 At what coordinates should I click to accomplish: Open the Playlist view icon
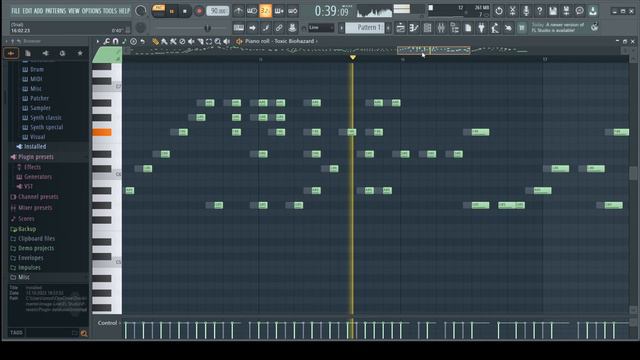point(400,28)
